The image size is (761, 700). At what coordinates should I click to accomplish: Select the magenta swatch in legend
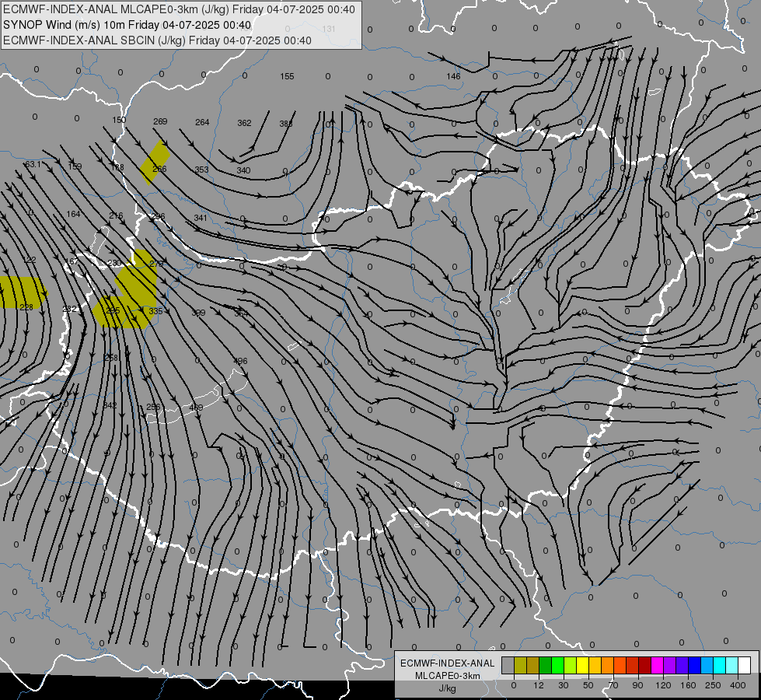click(657, 666)
